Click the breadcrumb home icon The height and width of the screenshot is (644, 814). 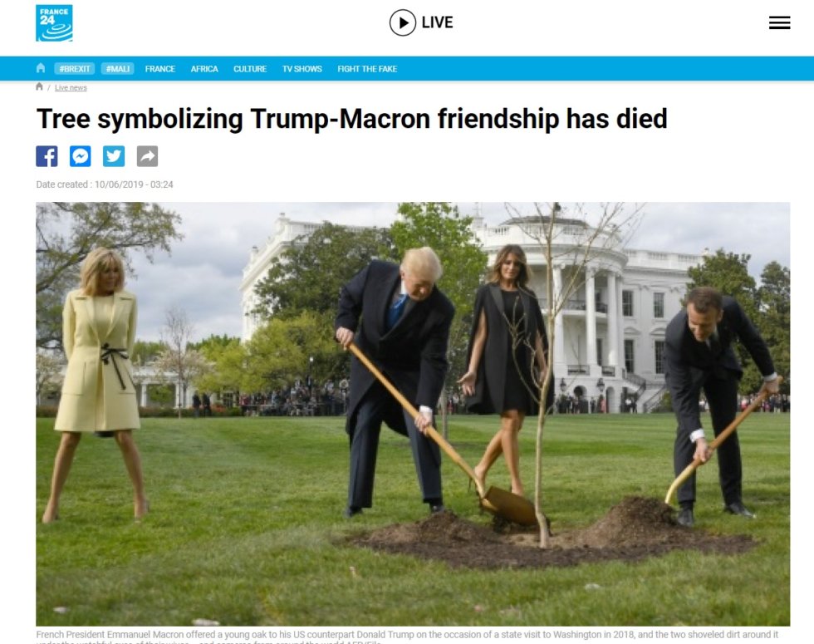(39, 86)
